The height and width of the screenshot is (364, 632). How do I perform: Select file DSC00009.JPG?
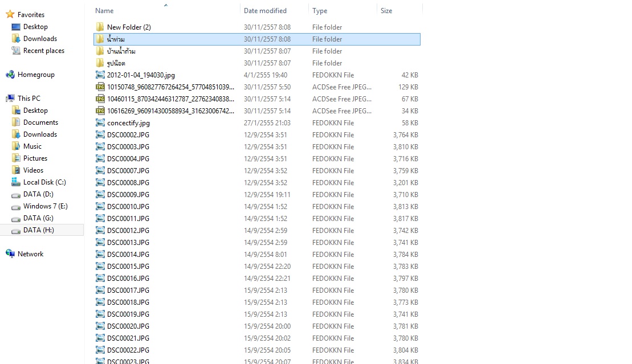[x=257, y=195]
